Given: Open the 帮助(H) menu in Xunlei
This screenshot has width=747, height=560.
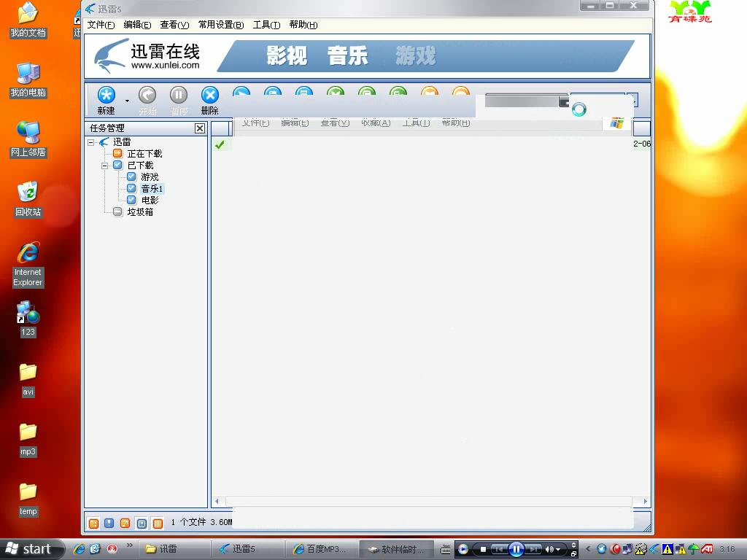Looking at the screenshot, I should 303,25.
